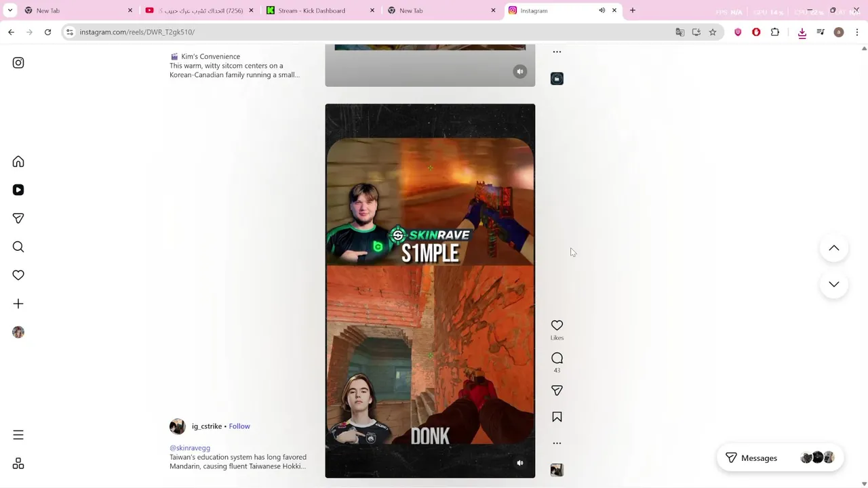Go to Home feed in sidebar

(18, 162)
